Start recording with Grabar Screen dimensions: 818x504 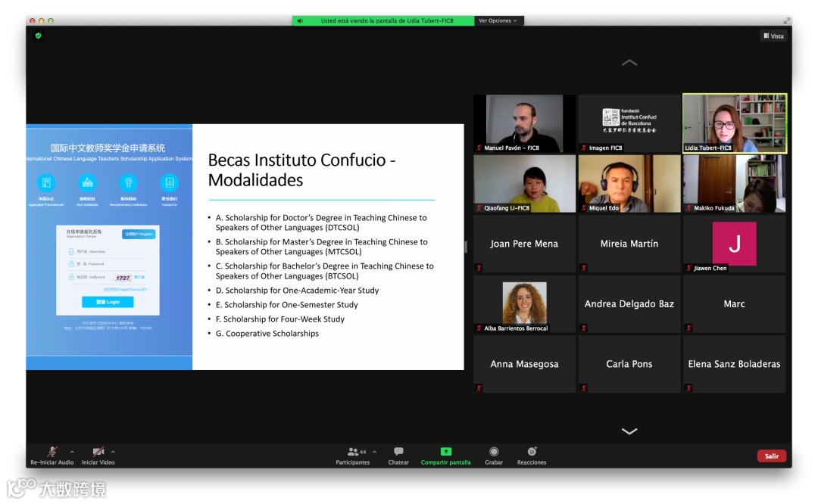coord(494,456)
